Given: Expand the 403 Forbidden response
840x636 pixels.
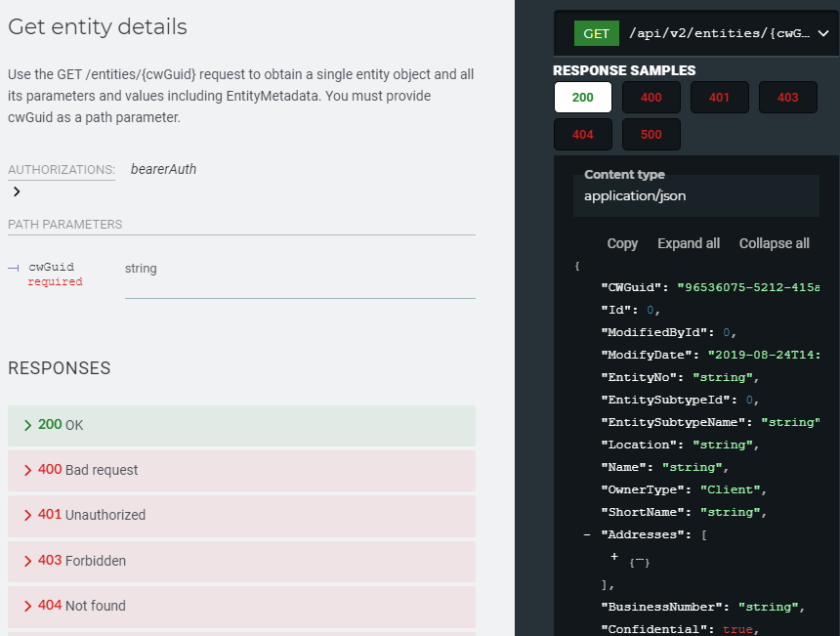Looking at the screenshot, I should tap(241, 561).
